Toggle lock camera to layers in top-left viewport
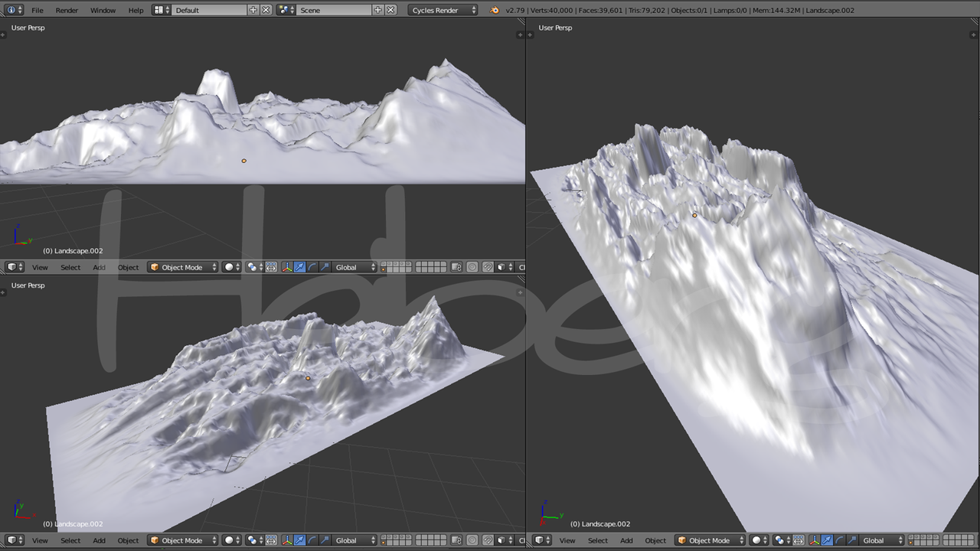Image resolution: width=980 pixels, height=551 pixels. tap(456, 267)
